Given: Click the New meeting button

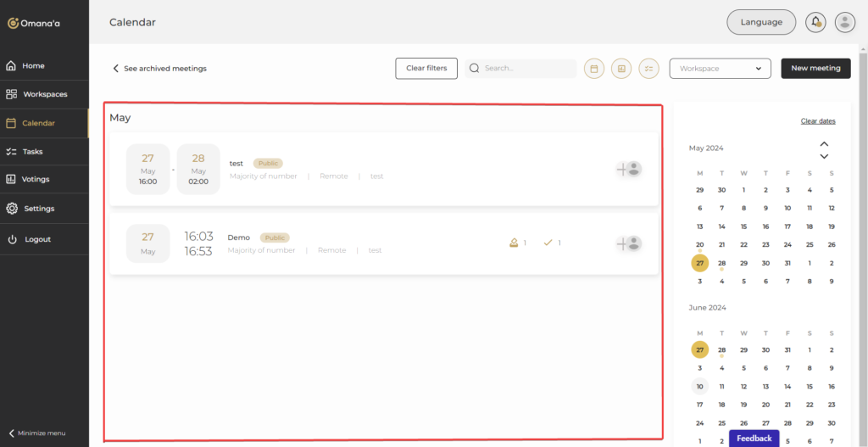Looking at the screenshot, I should click(x=815, y=69).
